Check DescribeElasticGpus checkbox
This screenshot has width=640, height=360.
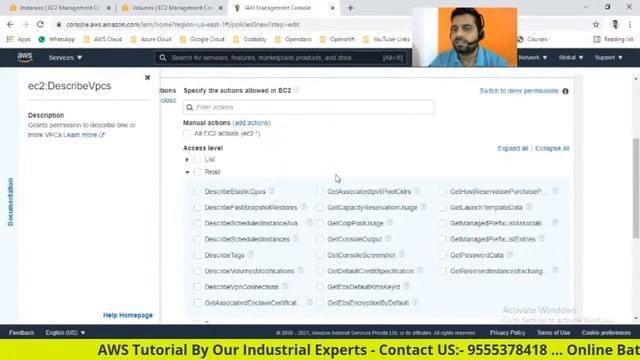pyautogui.click(x=198, y=191)
